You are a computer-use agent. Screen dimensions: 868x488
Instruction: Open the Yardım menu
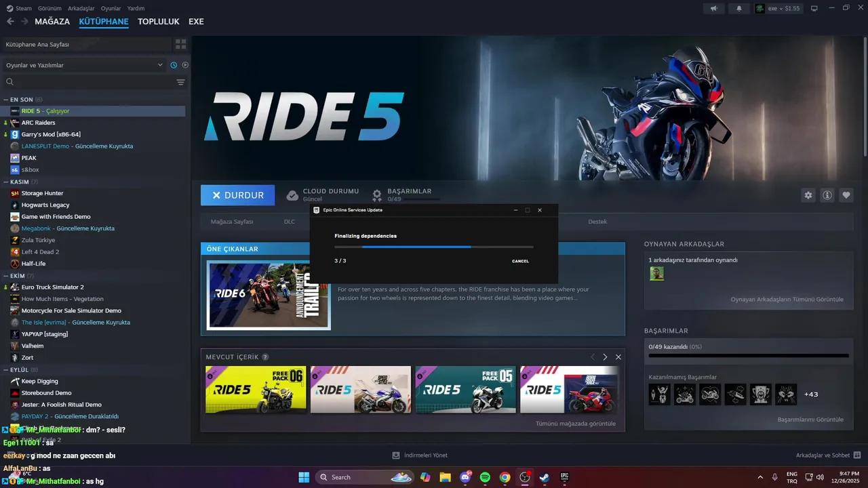[x=136, y=8]
